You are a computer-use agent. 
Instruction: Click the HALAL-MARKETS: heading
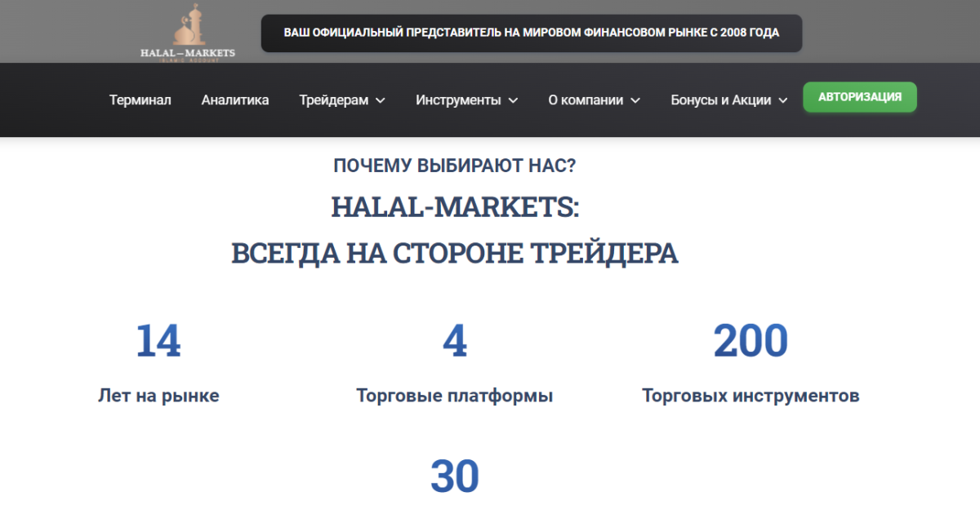pos(455,207)
